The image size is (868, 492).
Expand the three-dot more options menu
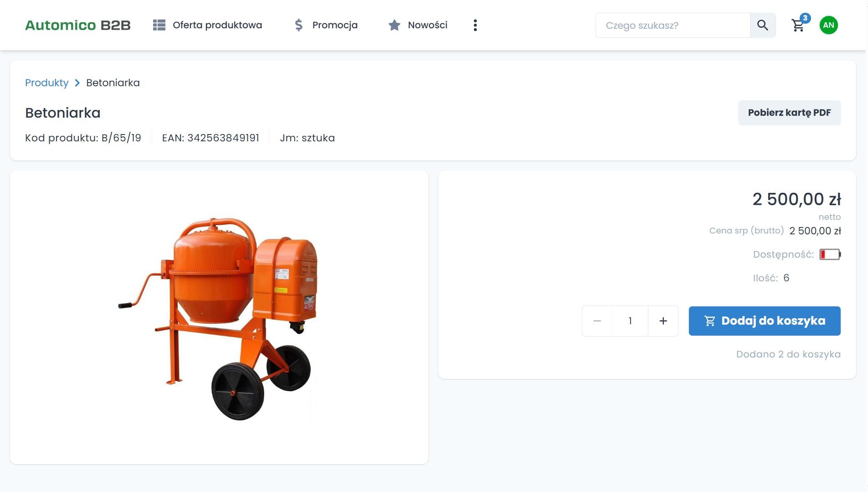[x=475, y=25]
